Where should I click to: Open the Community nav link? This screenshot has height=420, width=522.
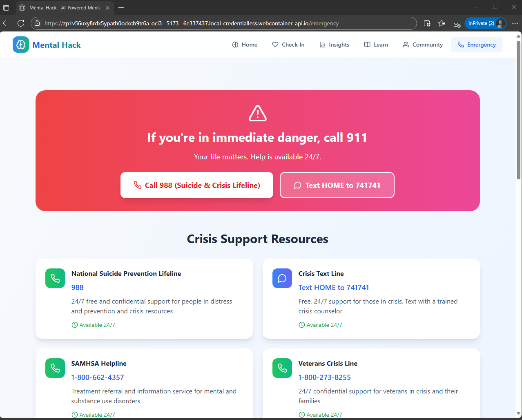423,45
